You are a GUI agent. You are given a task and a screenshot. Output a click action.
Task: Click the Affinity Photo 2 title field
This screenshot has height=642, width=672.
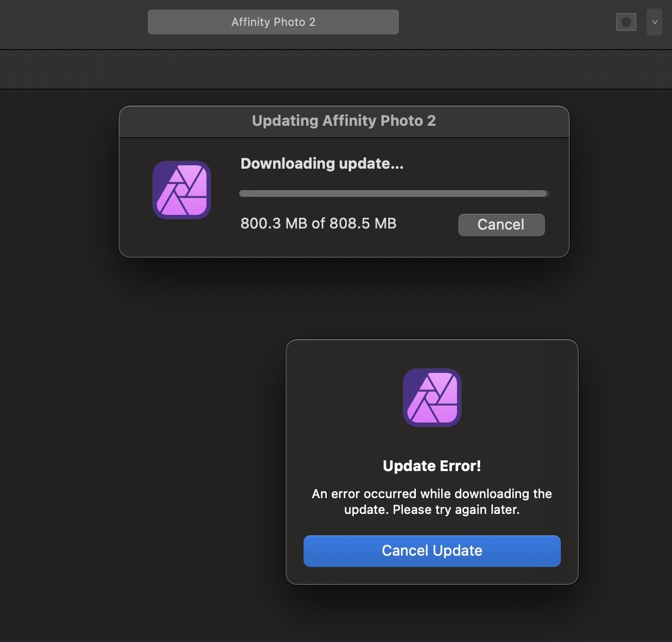point(273,22)
